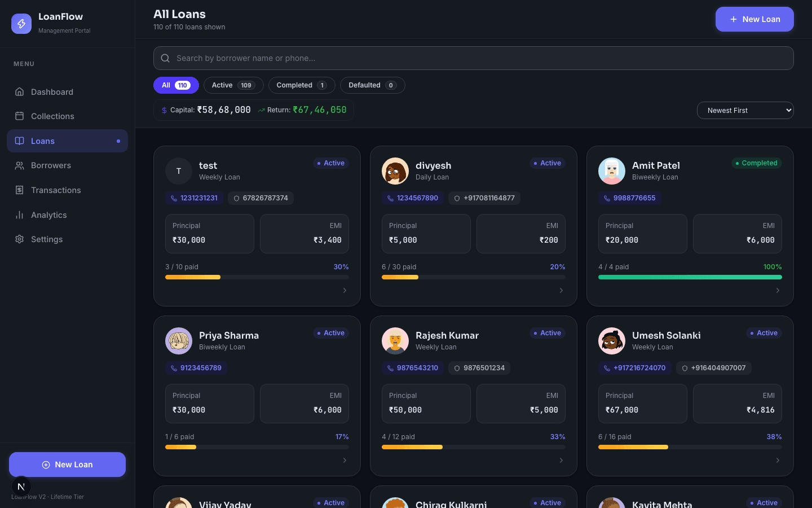Viewport: 812px width, 508px height.
Task: Open Priya Sharma loan via its chevron
Action: pos(345,460)
